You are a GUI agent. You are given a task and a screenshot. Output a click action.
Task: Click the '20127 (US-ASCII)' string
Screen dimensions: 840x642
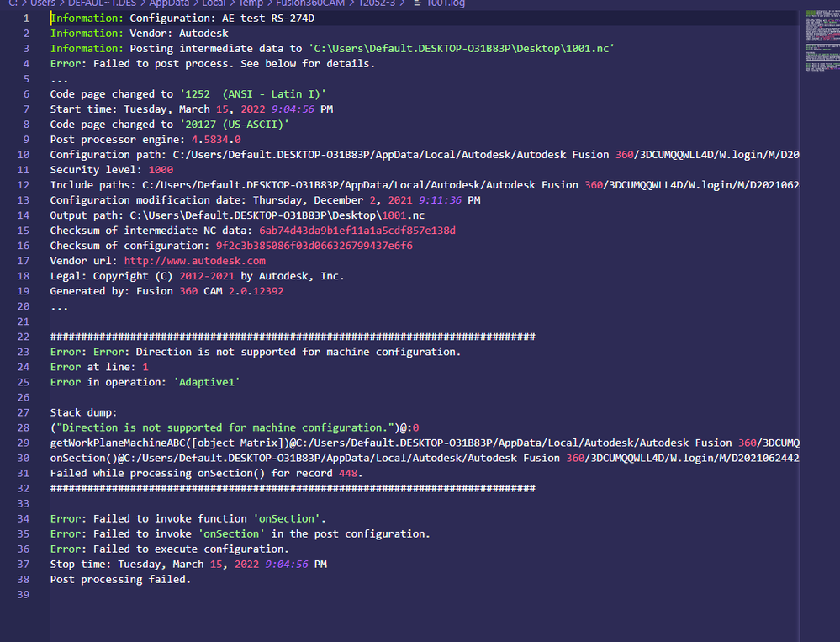[x=234, y=125]
